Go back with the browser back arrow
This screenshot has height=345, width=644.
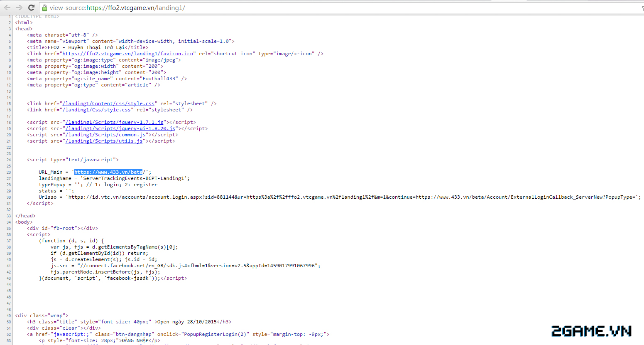(7, 7)
